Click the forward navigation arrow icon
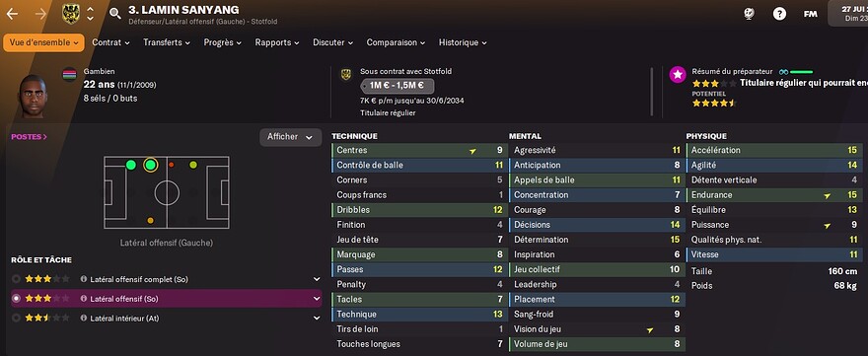 point(40,13)
